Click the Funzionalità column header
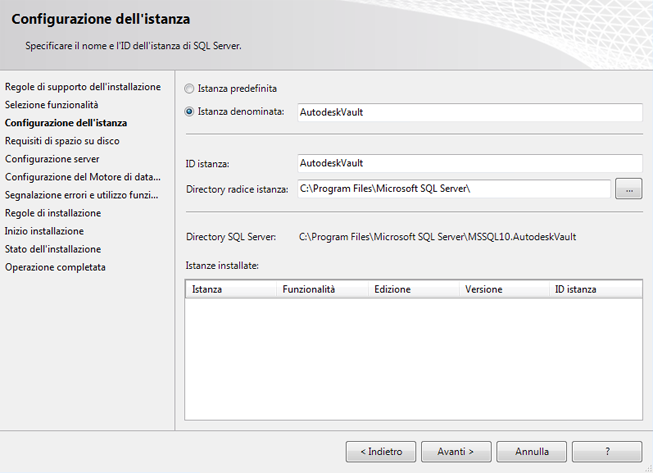 322,289
